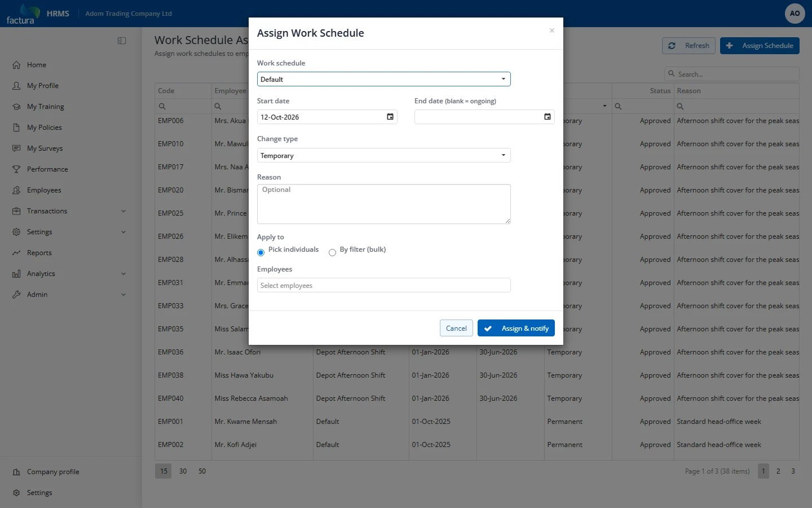Click the Cancel button
This screenshot has height=508, width=812.
click(456, 328)
